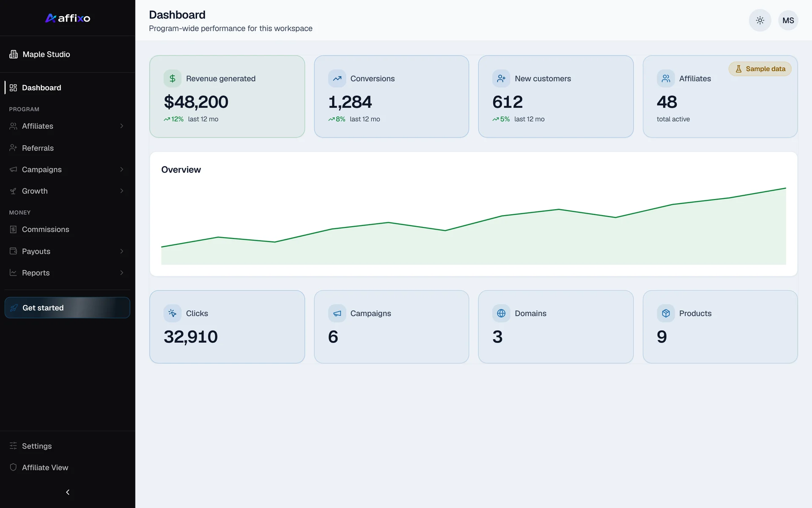812x508 pixels.
Task: Click the Affiliate View shield icon
Action: click(13, 467)
